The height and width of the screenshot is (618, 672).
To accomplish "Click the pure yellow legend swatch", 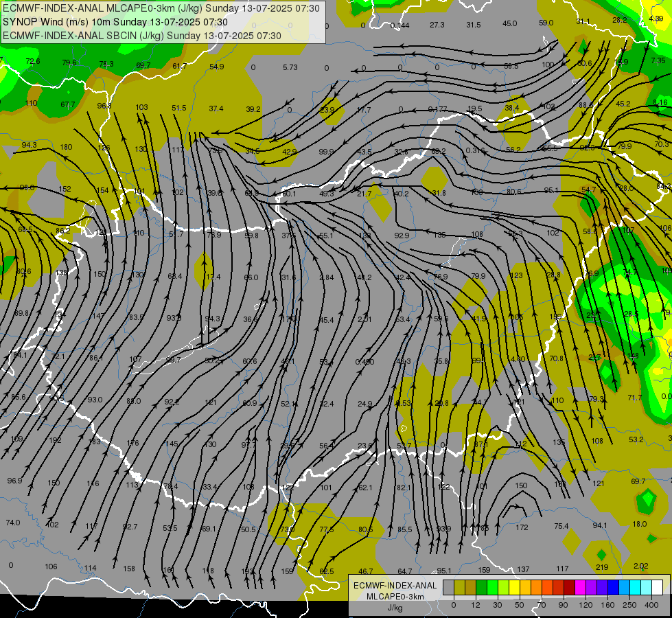I will pos(515,588).
